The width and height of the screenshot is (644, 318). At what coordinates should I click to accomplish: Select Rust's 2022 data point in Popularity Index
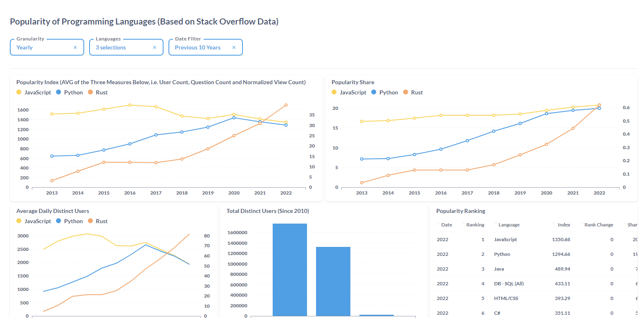286,105
